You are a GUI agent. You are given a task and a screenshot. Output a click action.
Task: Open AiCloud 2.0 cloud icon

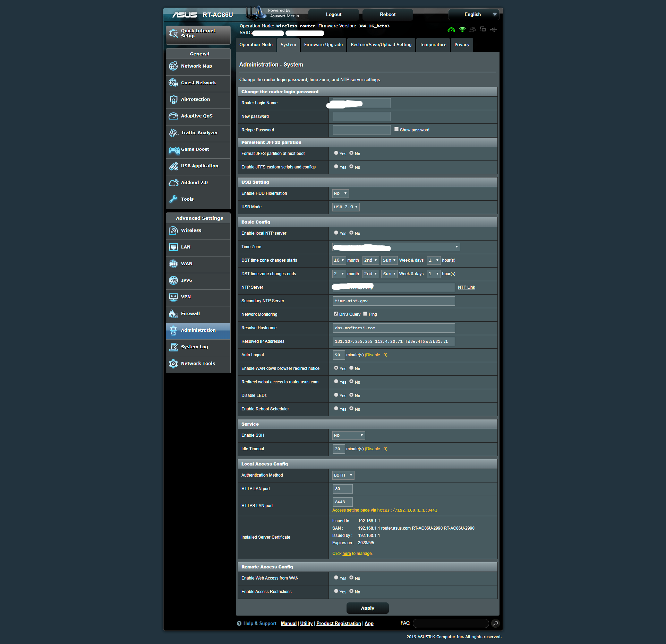173,183
